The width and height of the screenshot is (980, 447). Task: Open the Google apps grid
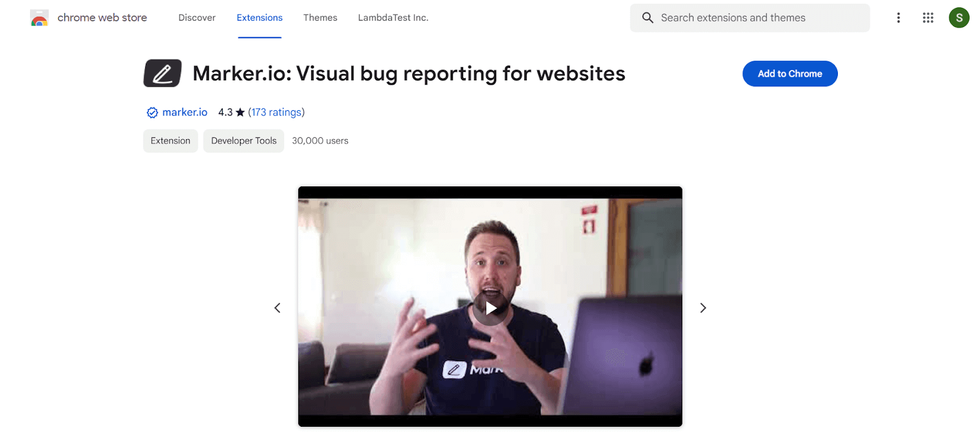coord(928,18)
